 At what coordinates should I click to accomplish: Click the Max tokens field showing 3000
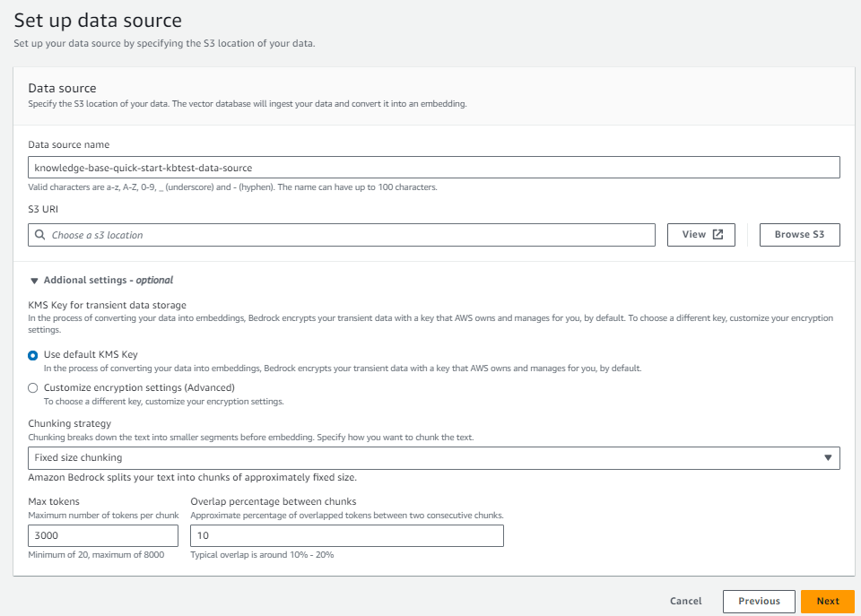pyautogui.click(x=102, y=535)
